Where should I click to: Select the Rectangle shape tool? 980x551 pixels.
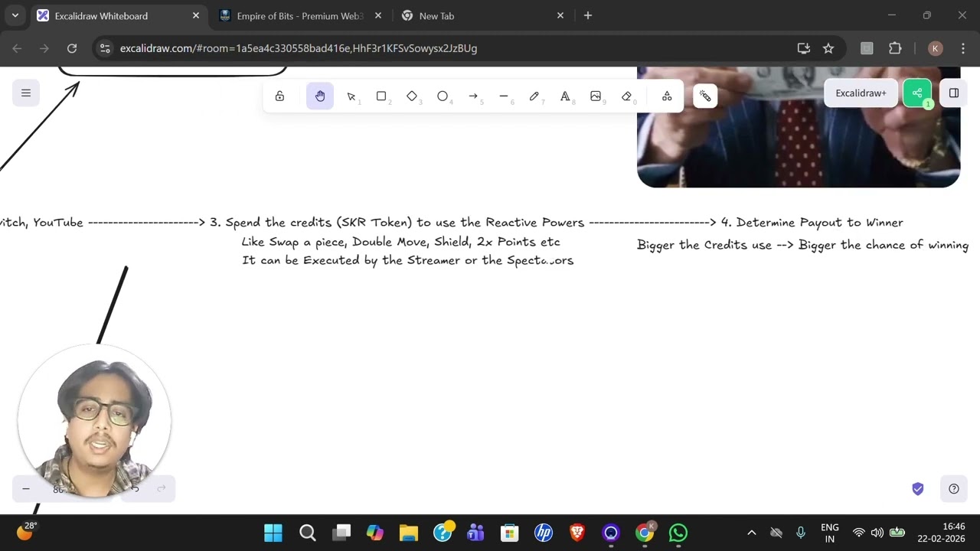pos(381,96)
